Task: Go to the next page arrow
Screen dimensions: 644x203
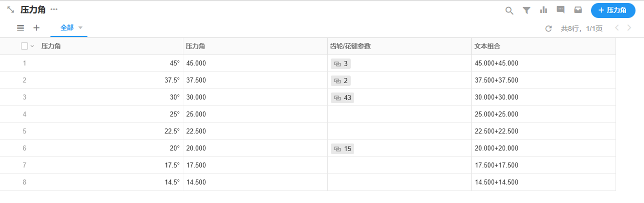Action: (629, 28)
